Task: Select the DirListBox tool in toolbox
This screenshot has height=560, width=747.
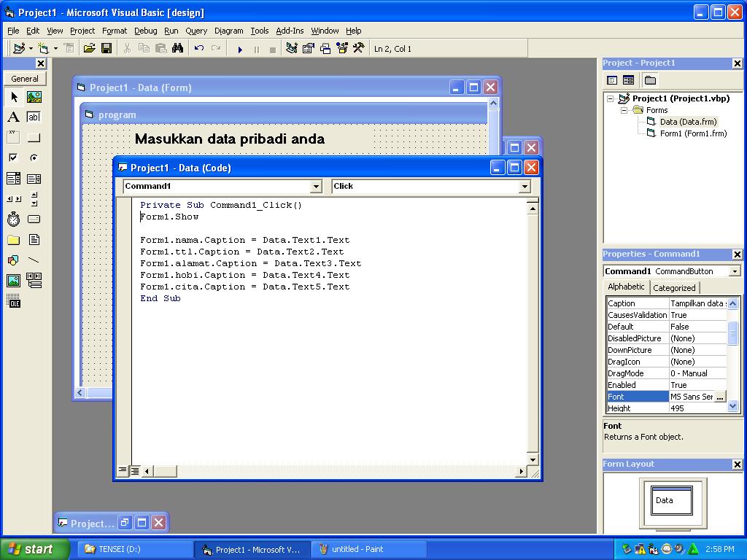Action: pyautogui.click(x=13, y=239)
